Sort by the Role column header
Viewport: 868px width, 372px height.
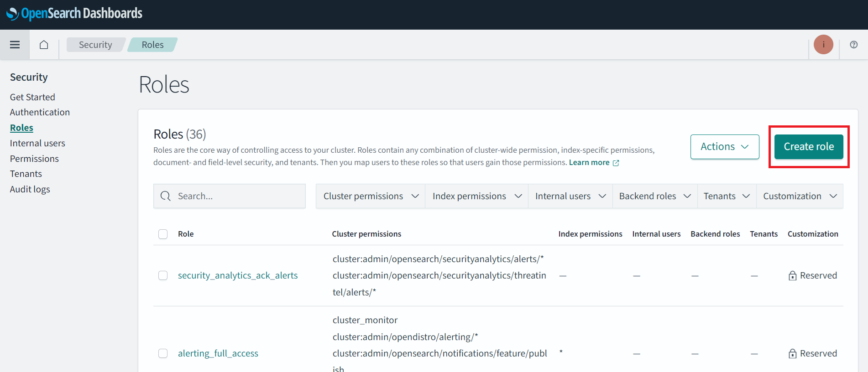click(186, 234)
